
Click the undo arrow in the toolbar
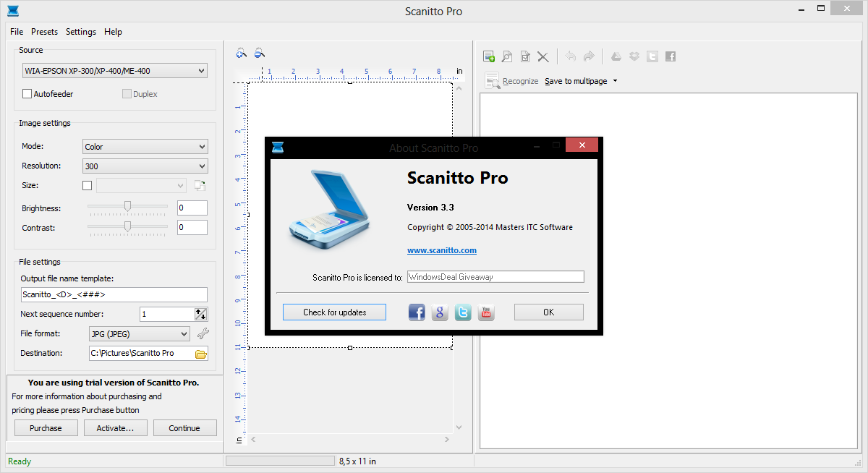[x=570, y=56]
